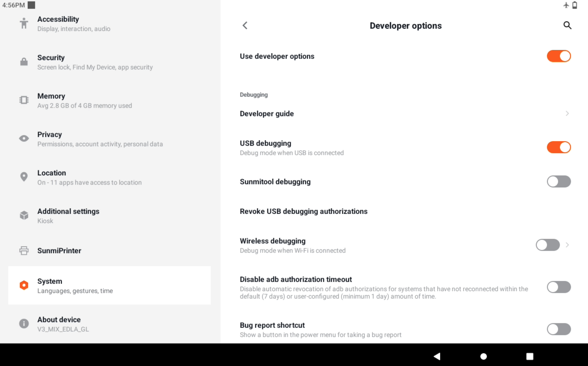Screen dimensions: 588x366
Task: Select System in settings sidebar
Action: click(x=109, y=285)
